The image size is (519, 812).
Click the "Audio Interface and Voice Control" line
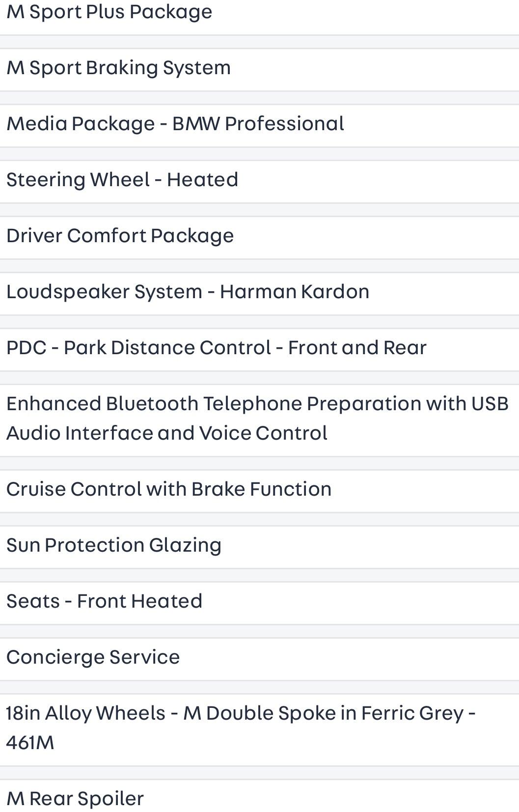pos(167,433)
